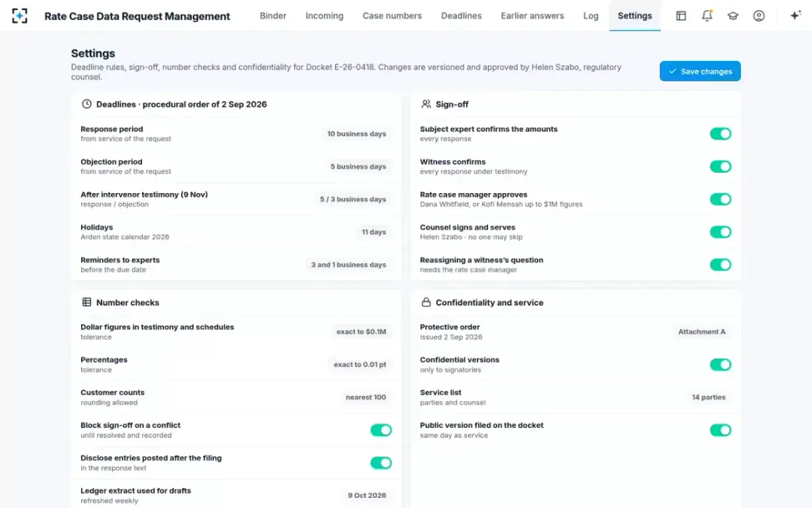Click Protective order label

[450, 327]
